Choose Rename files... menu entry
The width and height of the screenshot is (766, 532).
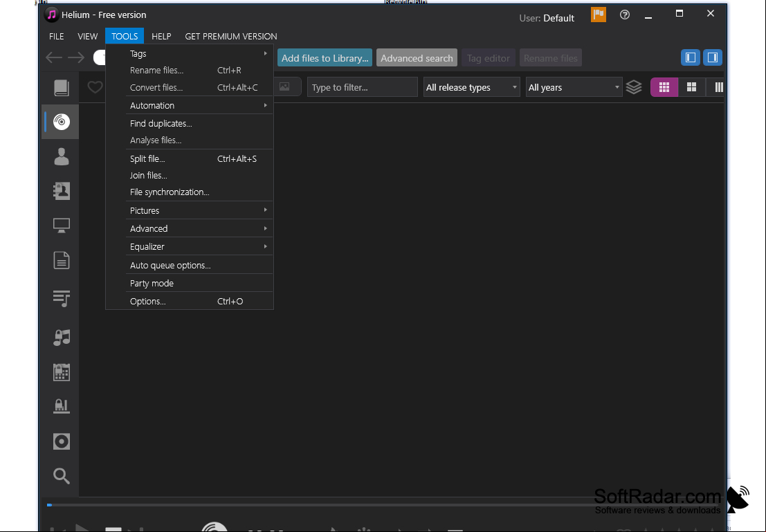190,71
